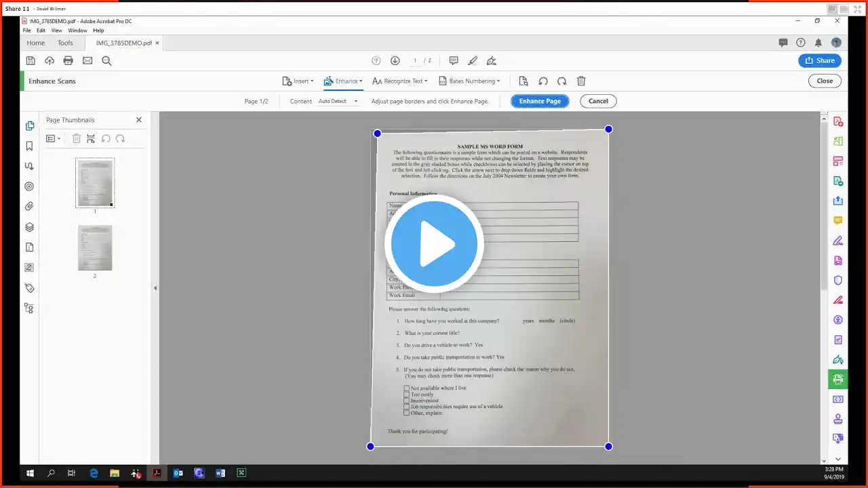
Task: Click the page number field showing 1
Action: point(415,60)
